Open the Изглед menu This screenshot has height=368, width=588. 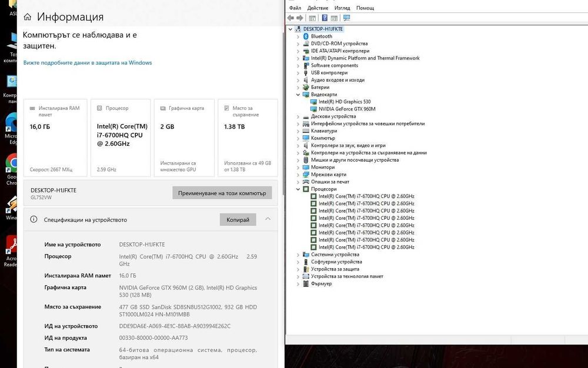[x=342, y=8]
